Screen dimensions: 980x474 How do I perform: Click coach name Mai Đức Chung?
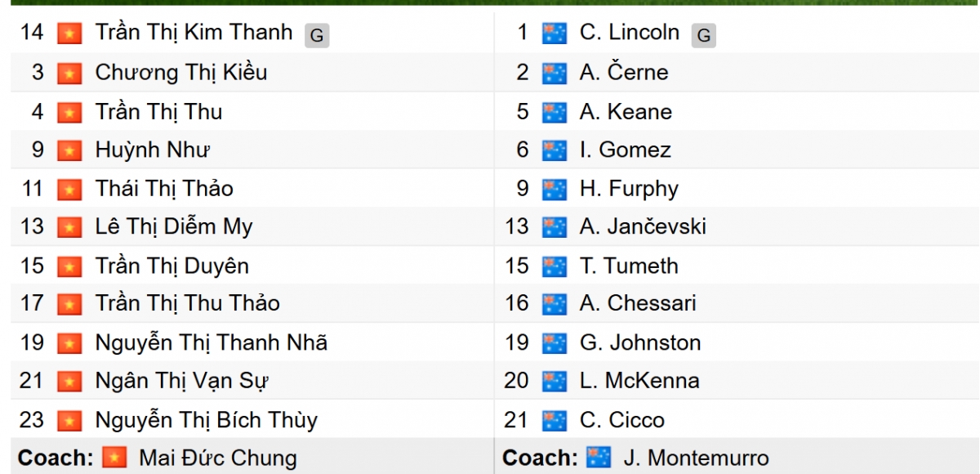tap(218, 458)
